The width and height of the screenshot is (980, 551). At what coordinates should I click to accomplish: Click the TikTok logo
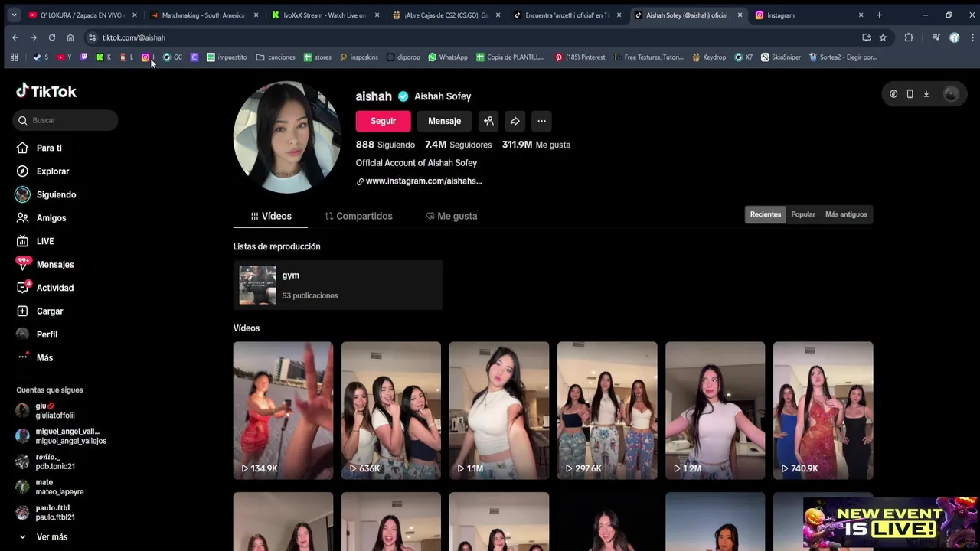click(x=47, y=91)
